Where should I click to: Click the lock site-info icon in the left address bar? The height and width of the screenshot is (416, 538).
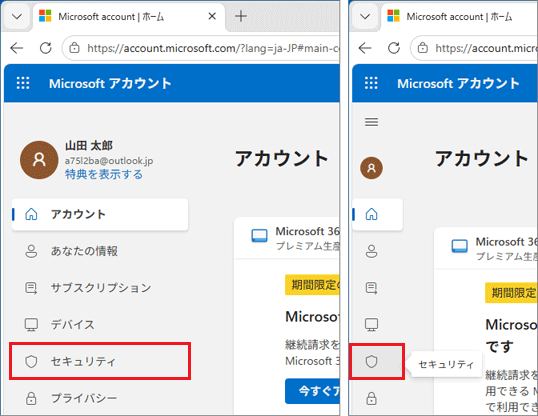point(74,48)
